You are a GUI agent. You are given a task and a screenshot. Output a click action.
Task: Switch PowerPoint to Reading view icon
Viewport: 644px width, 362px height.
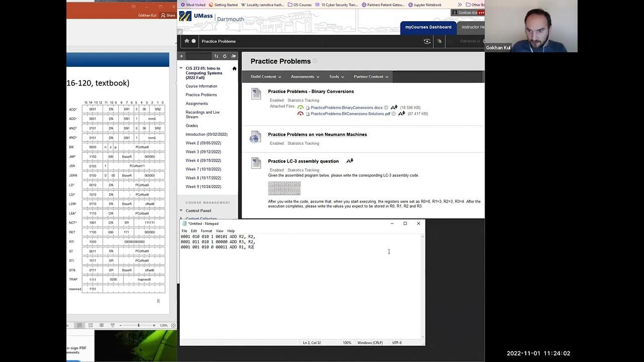point(101,325)
